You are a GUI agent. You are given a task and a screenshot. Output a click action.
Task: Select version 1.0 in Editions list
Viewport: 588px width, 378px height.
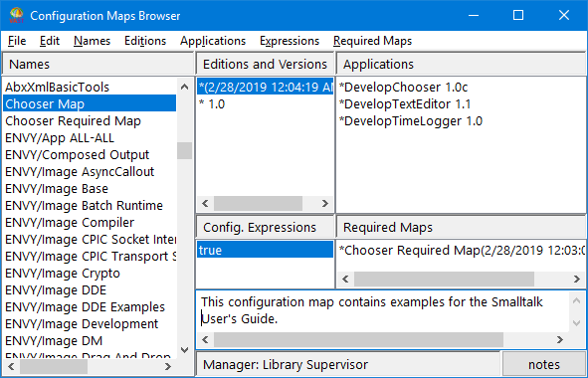pyautogui.click(x=265, y=103)
